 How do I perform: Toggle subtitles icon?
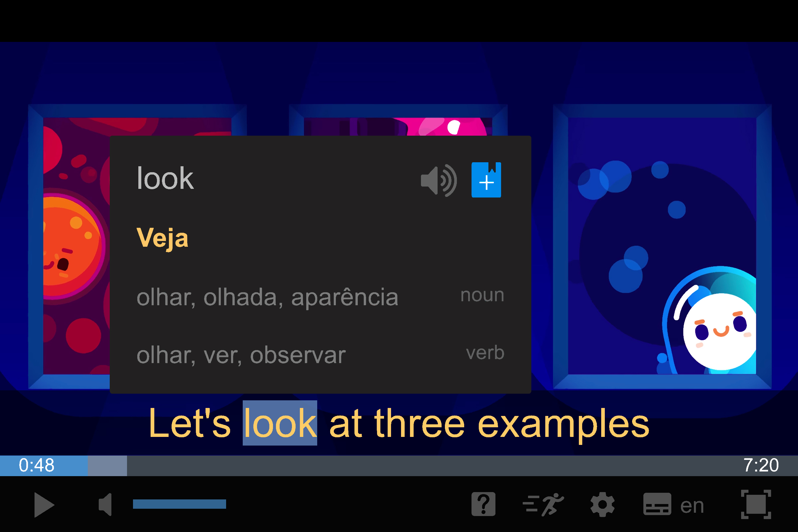[x=657, y=504]
